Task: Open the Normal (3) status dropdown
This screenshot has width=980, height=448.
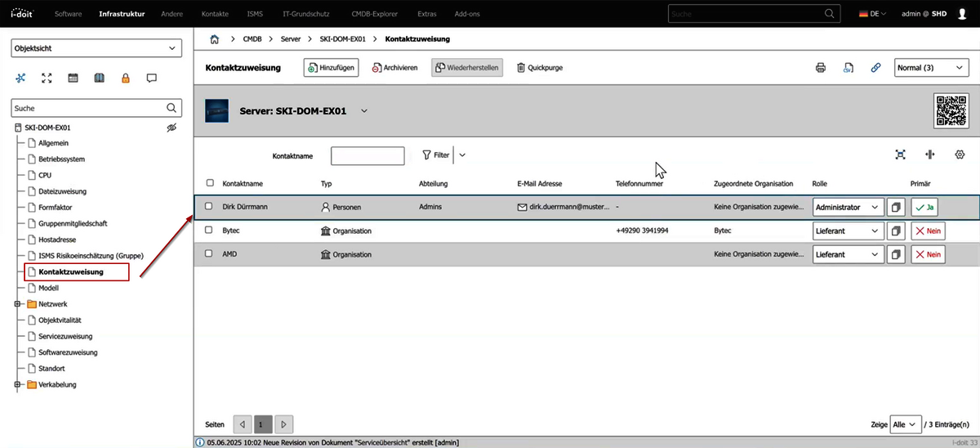Action: (x=931, y=68)
